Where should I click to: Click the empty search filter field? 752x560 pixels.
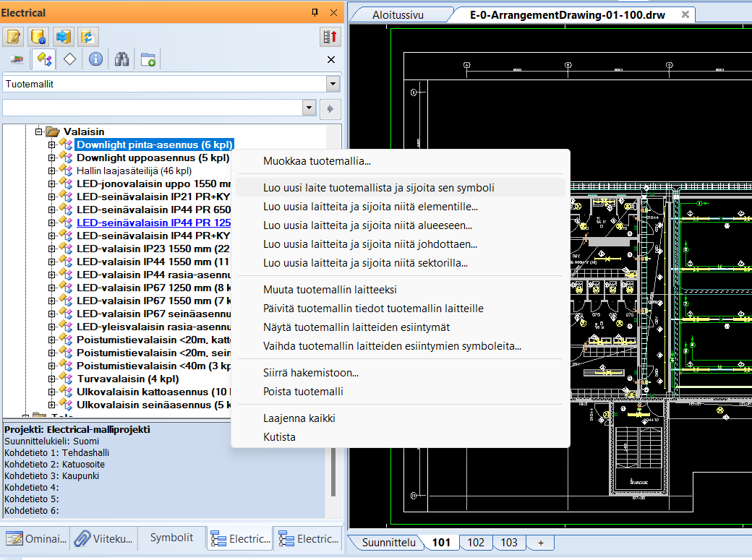click(x=152, y=108)
